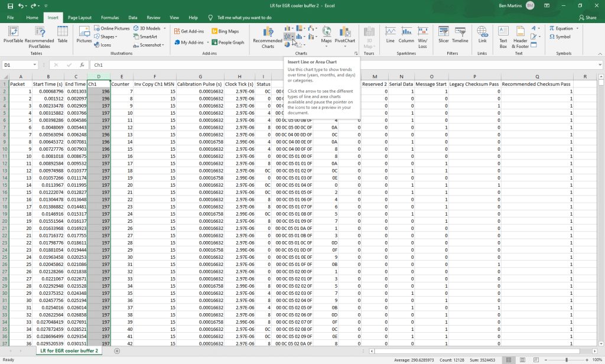Insert a Timeline filter
The image size is (605, 364).
tap(460, 35)
